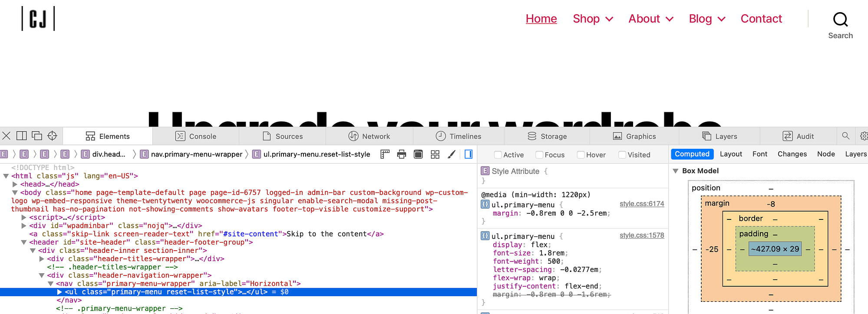Open inspector settings gear
Viewport: 868px width, 314px height.
(864, 136)
